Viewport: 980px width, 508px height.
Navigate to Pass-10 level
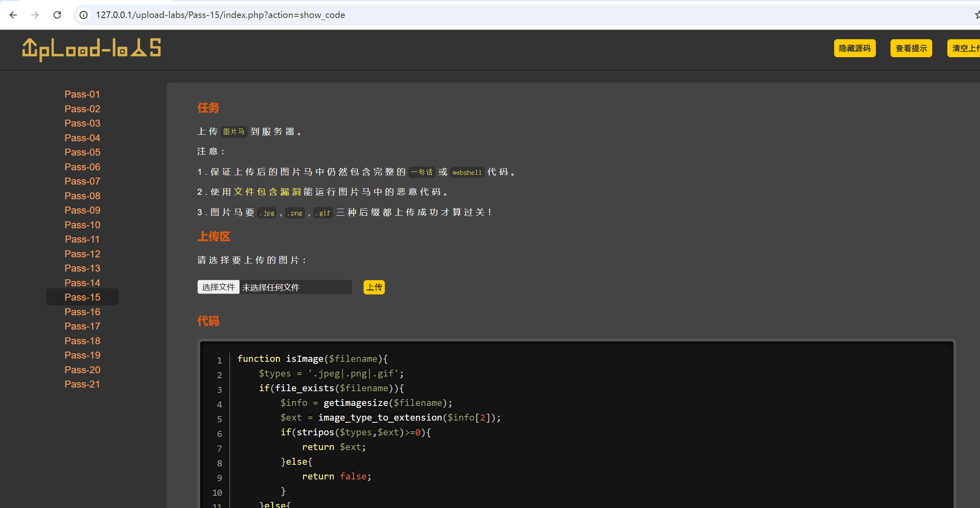pos(82,225)
